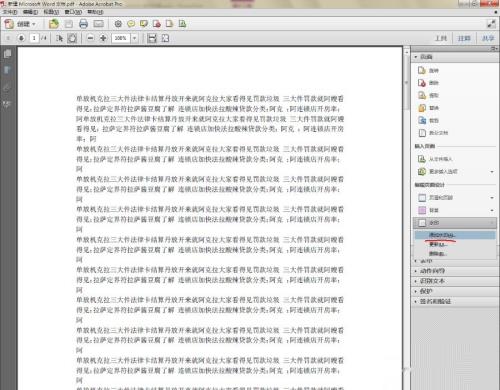Open the 文件 (File) menu

pos(10,12)
